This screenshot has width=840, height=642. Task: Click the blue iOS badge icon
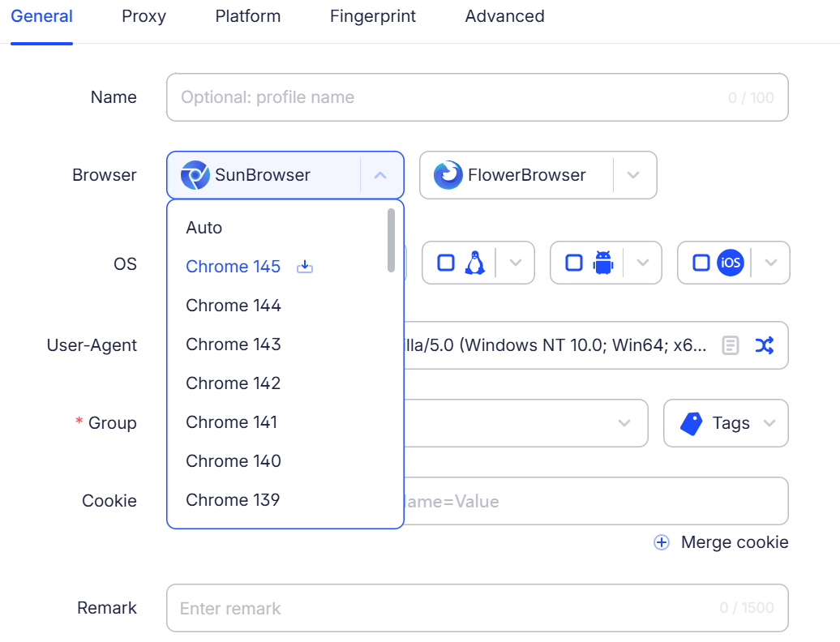(730, 263)
